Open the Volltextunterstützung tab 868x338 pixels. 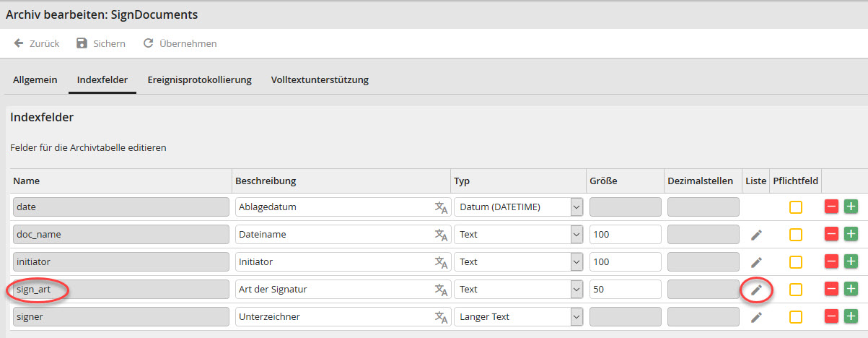[320, 79]
